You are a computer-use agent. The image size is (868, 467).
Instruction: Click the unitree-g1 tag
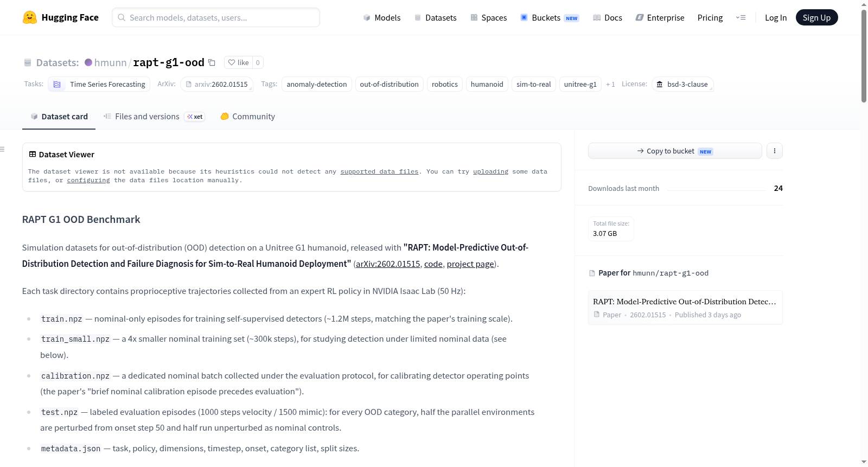580,84
